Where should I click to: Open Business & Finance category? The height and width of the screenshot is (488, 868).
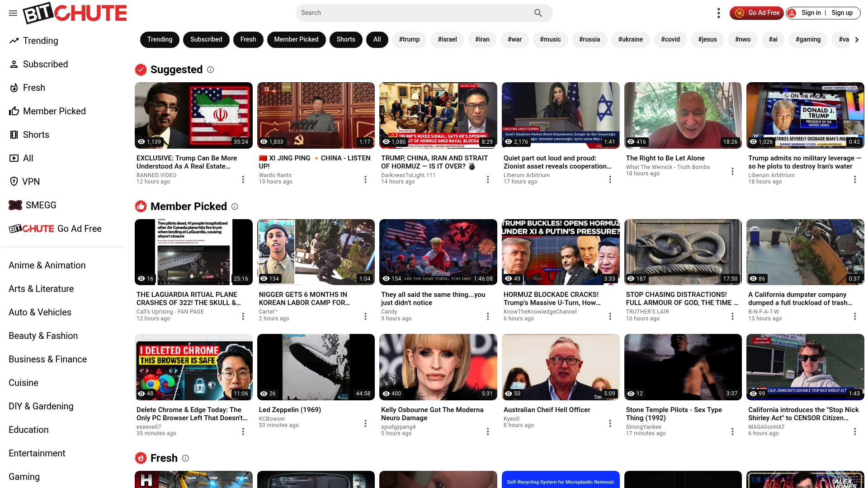point(48,359)
